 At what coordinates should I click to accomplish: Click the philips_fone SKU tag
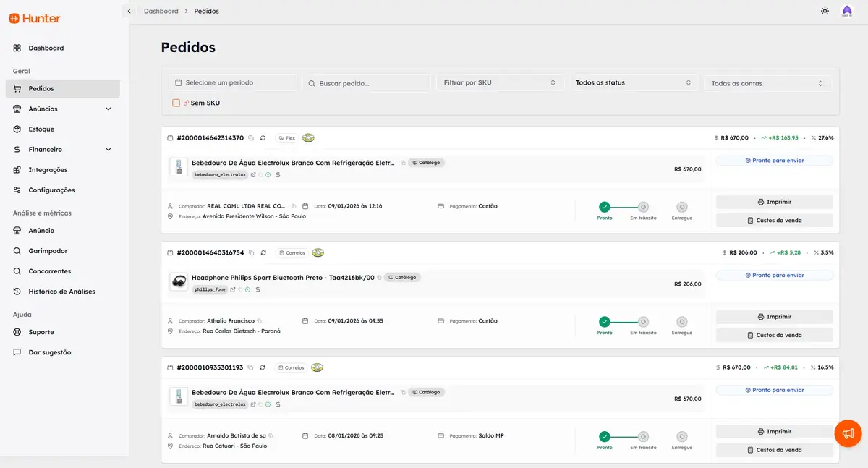(x=210, y=289)
